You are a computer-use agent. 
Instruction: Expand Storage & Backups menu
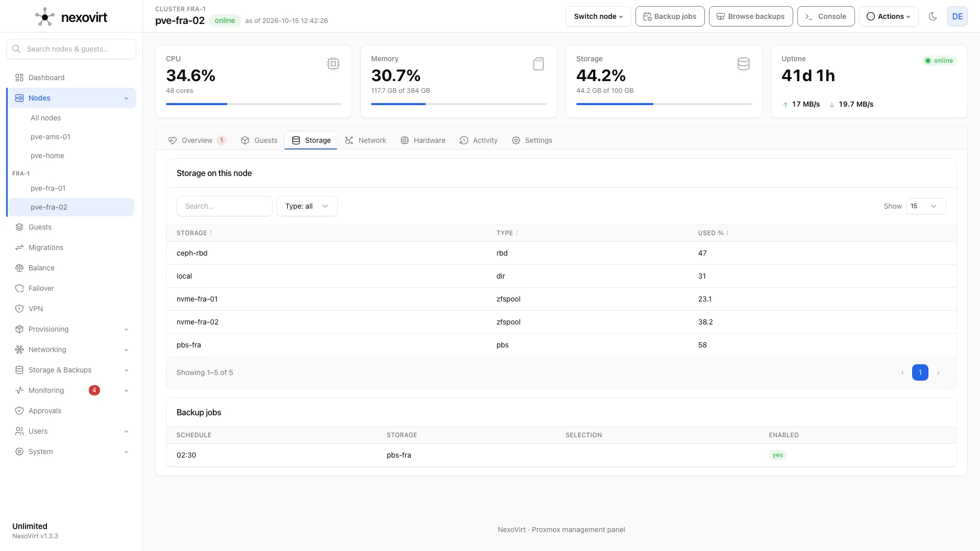click(x=71, y=370)
